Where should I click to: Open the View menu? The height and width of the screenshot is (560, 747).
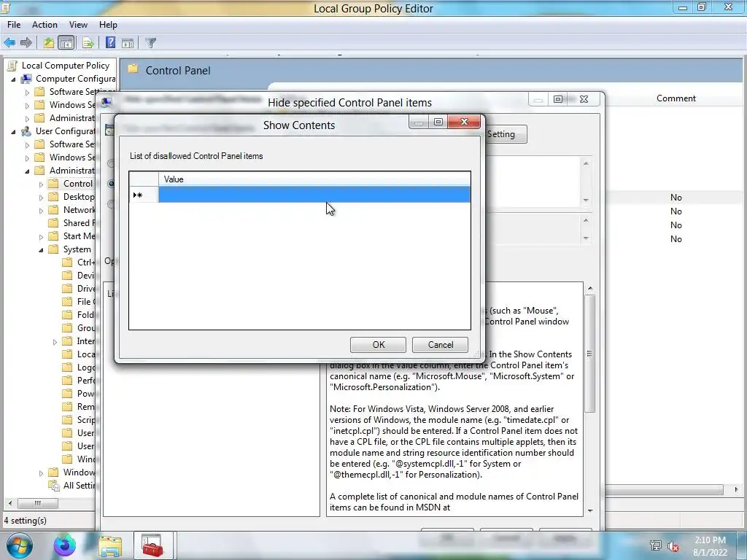[78, 25]
